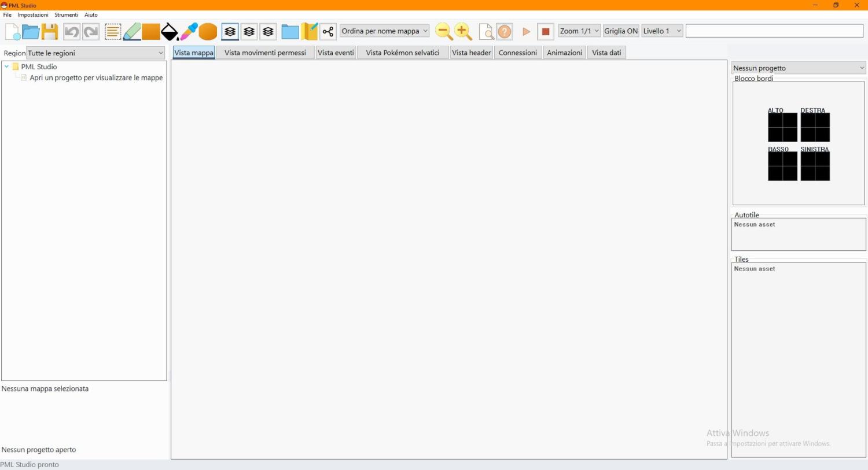868x470 pixels.
Task: Click the middle layer-stack icon
Action: pyautogui.click(x=249, y=32)
